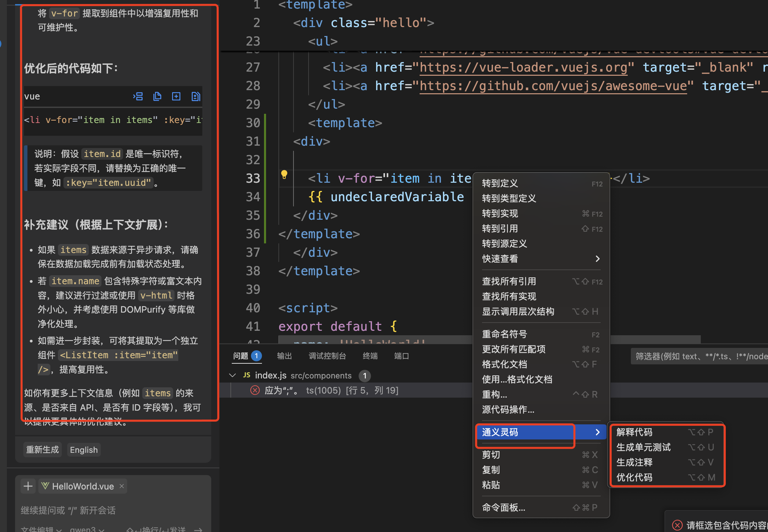Click the red error icon beside 应为";"
Viewport: 768px width, 532px height.
[255, 390]
